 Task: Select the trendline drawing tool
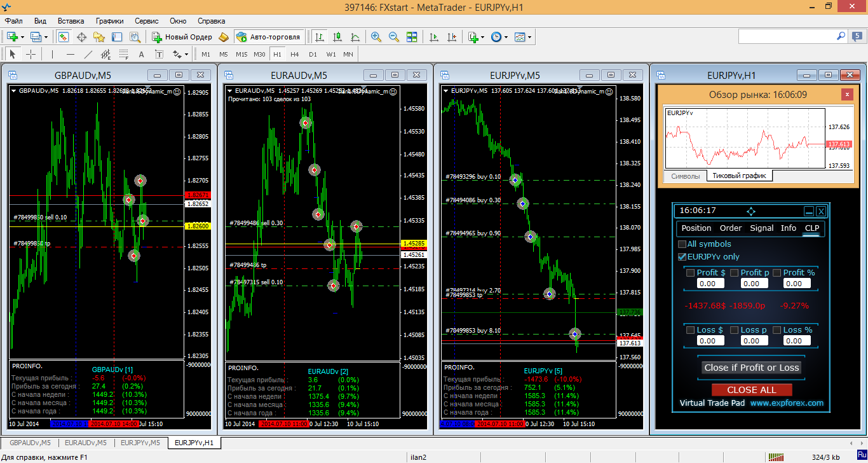pos(88,54)
